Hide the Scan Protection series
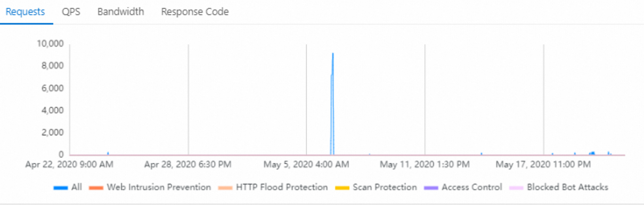 point(385,187)
